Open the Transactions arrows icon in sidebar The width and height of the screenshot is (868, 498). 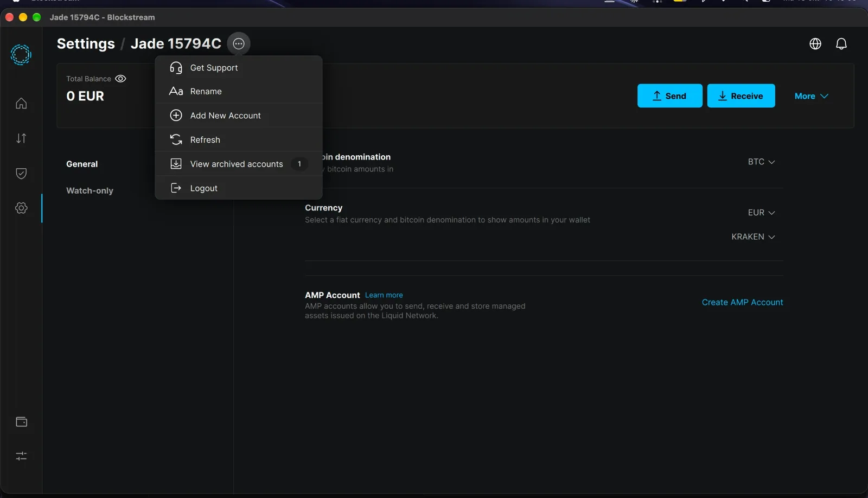(21, 138)
